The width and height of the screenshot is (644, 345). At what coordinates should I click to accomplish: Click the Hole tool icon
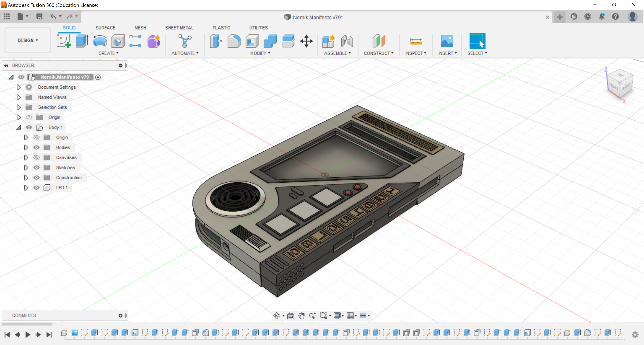[118, 41]
